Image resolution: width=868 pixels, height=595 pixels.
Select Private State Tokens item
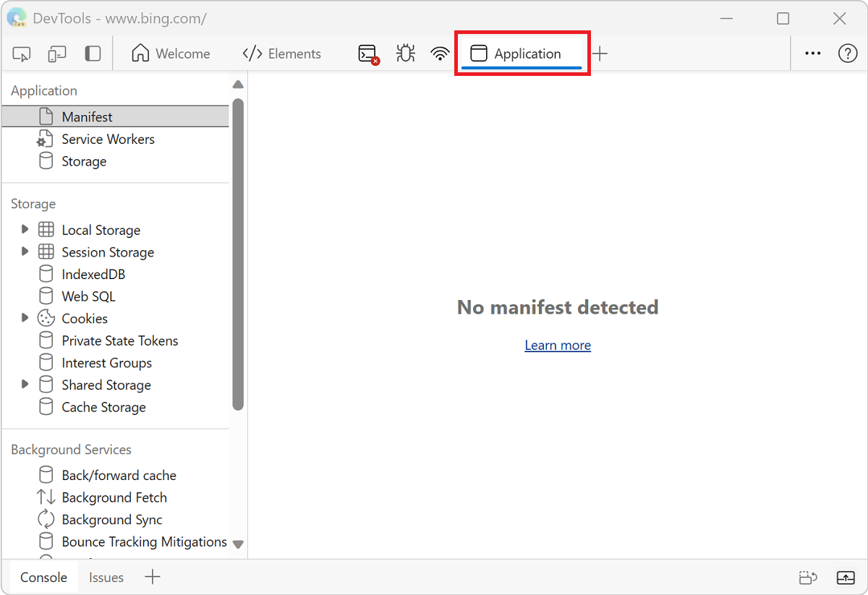coord(115,341)
